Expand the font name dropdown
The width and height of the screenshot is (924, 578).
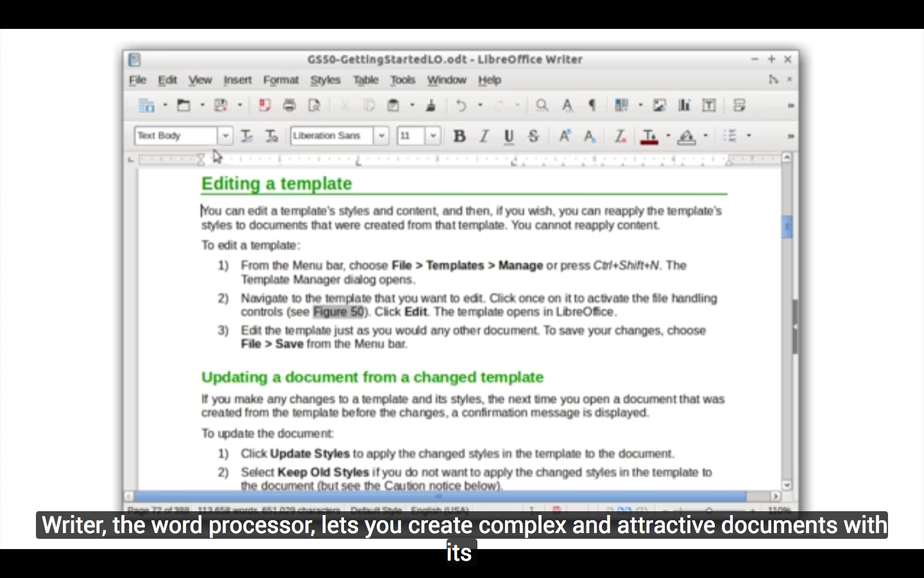(382, 136)
